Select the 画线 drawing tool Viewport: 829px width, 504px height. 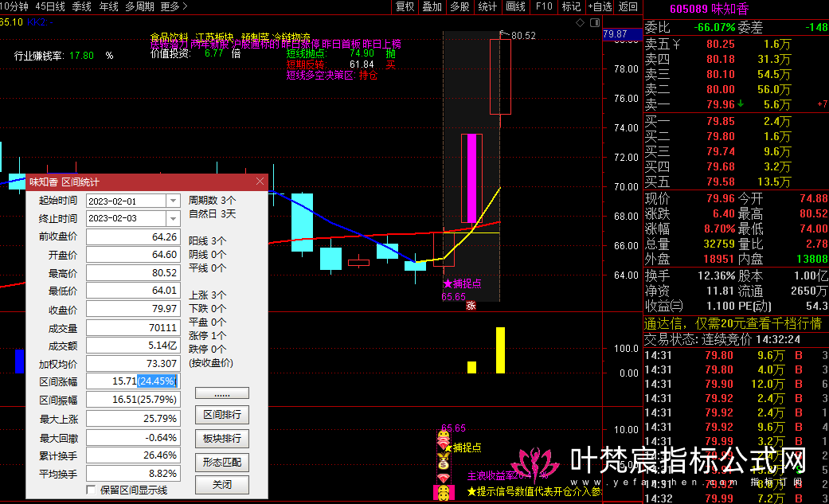point(515,7)
